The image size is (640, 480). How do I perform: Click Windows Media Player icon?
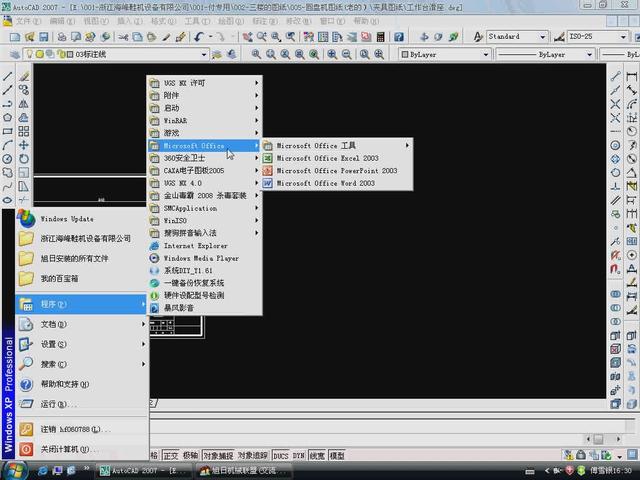(154, 258)
